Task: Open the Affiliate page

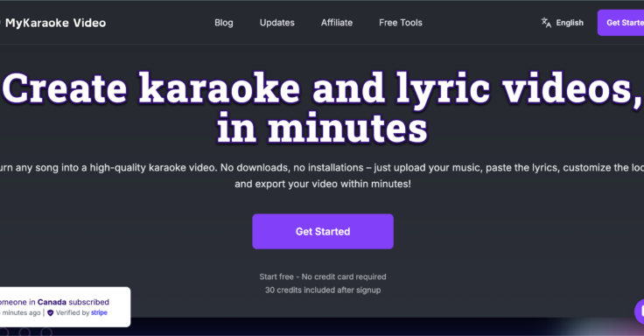Action: click(x=337, y=23)
